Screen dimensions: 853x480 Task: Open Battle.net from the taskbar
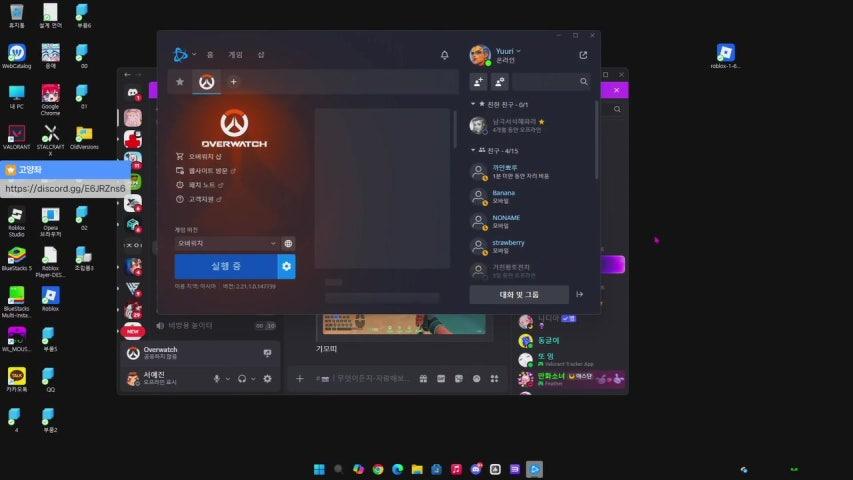click(534, 469)
